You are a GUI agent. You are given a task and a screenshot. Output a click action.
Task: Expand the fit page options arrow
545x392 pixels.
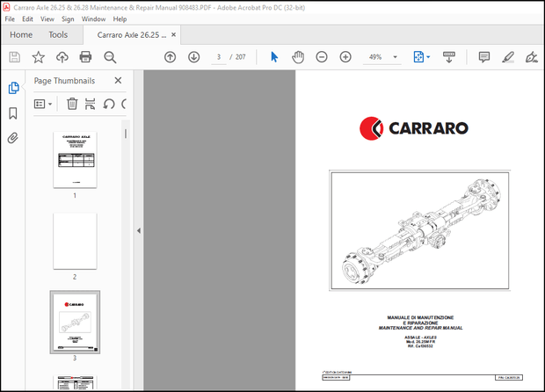428,57
